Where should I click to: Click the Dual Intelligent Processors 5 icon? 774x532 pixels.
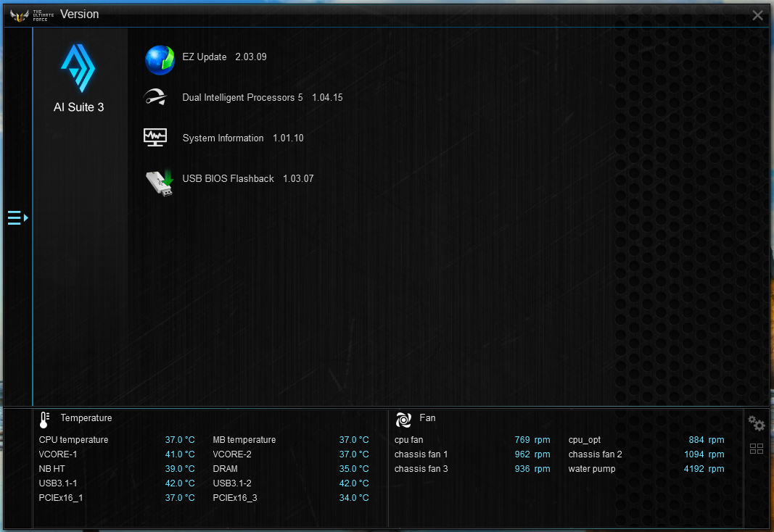point(155,97)
